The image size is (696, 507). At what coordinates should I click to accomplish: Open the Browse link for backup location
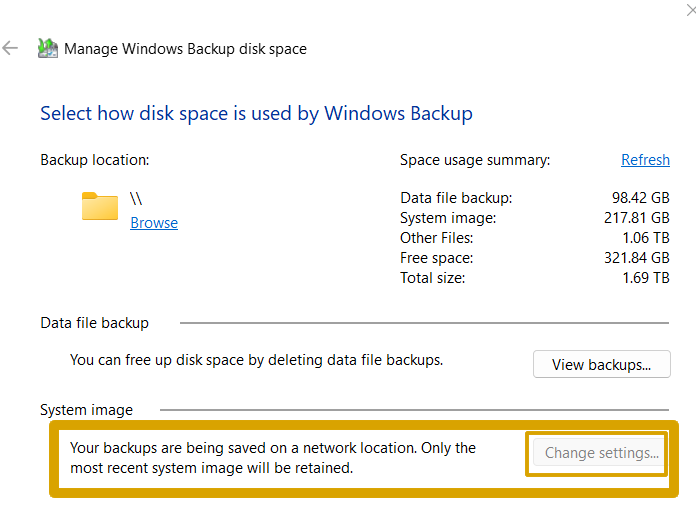[x=154, y=223]
